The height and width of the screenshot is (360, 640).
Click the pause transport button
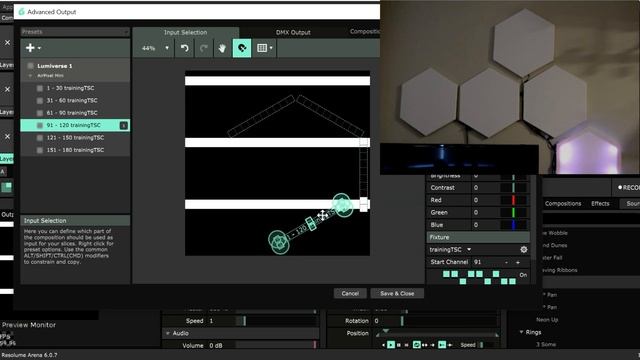point(399,345)
